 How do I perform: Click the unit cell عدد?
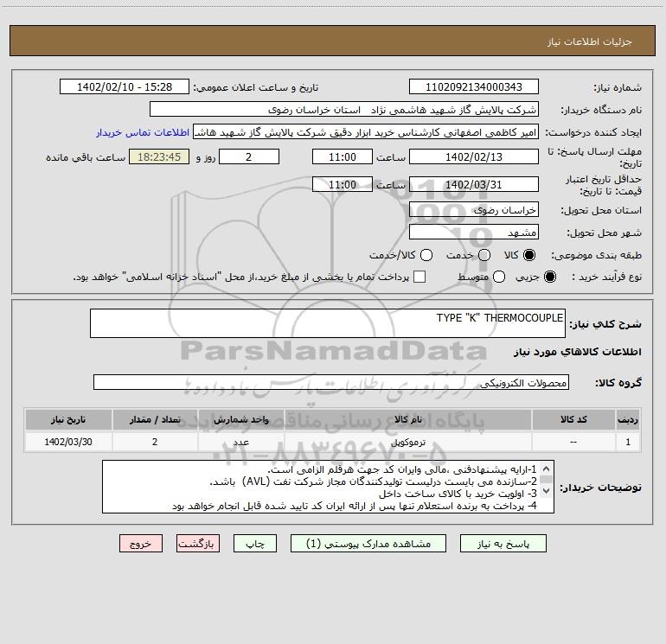[240, 442]
